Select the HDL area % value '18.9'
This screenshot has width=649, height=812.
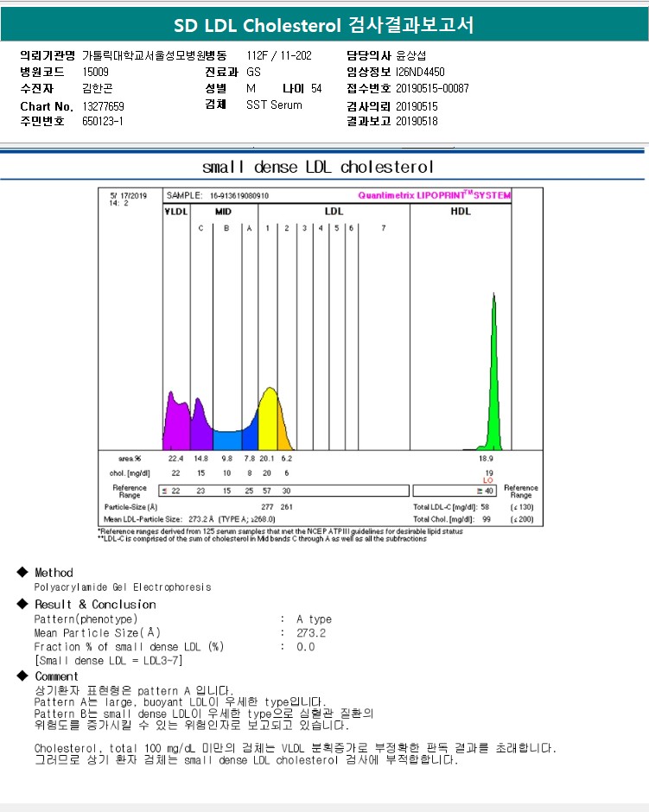[486, 459]
